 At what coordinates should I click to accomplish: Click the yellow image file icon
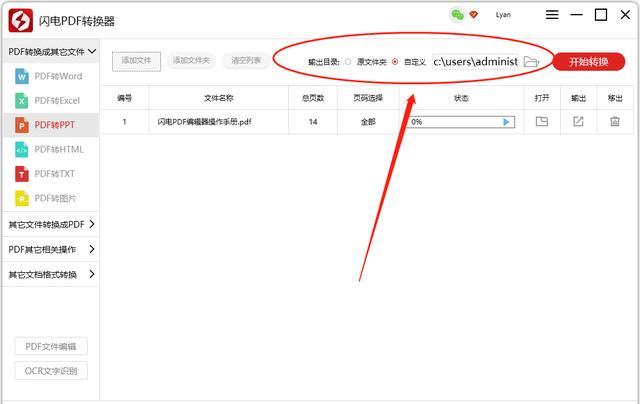[x=22, y=198]
